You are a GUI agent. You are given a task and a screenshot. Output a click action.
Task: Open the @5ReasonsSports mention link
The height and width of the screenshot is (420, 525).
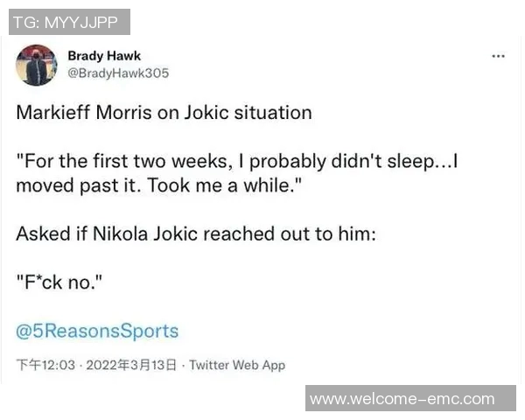(x=97, y=331)
